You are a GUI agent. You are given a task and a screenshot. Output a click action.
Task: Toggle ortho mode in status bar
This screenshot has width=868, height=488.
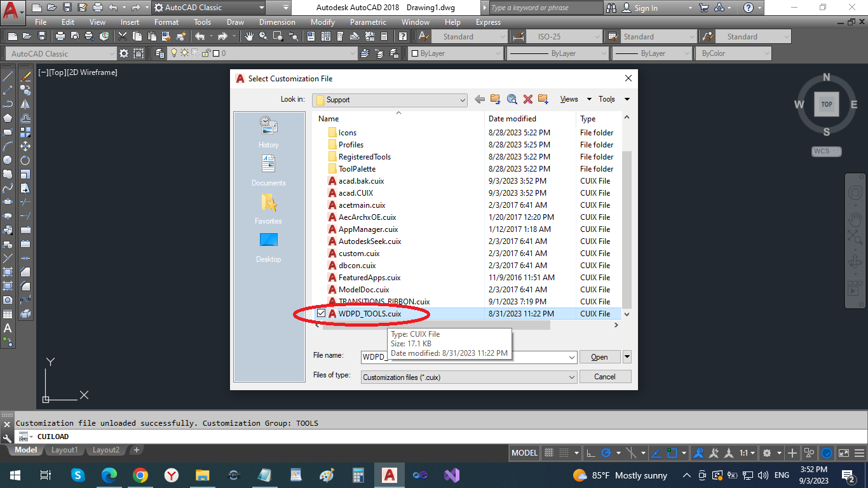(x=590, y=453)
